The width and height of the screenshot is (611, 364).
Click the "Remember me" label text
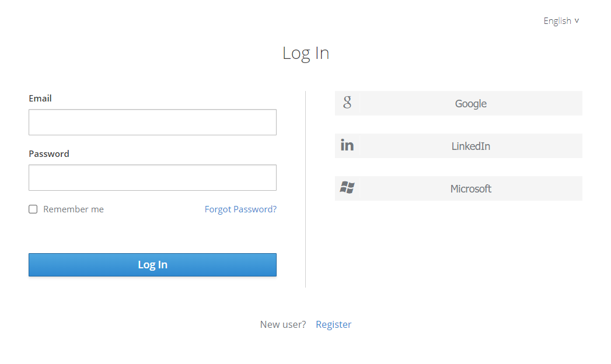coord(74,209)
